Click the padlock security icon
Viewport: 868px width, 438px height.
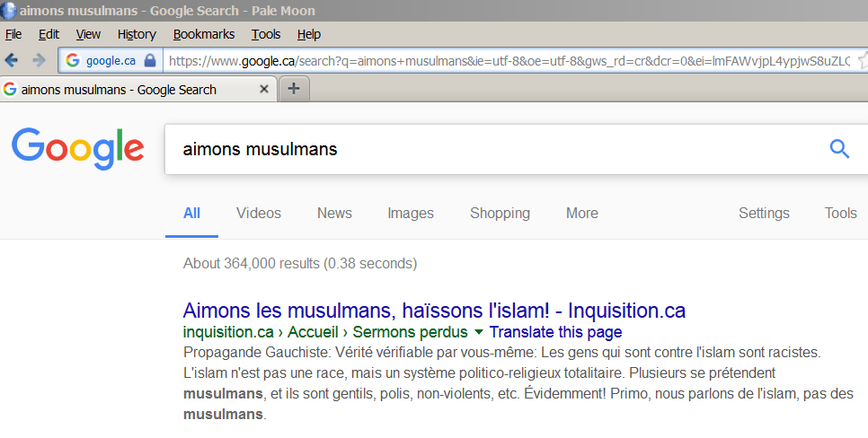(x=149, y=60)
